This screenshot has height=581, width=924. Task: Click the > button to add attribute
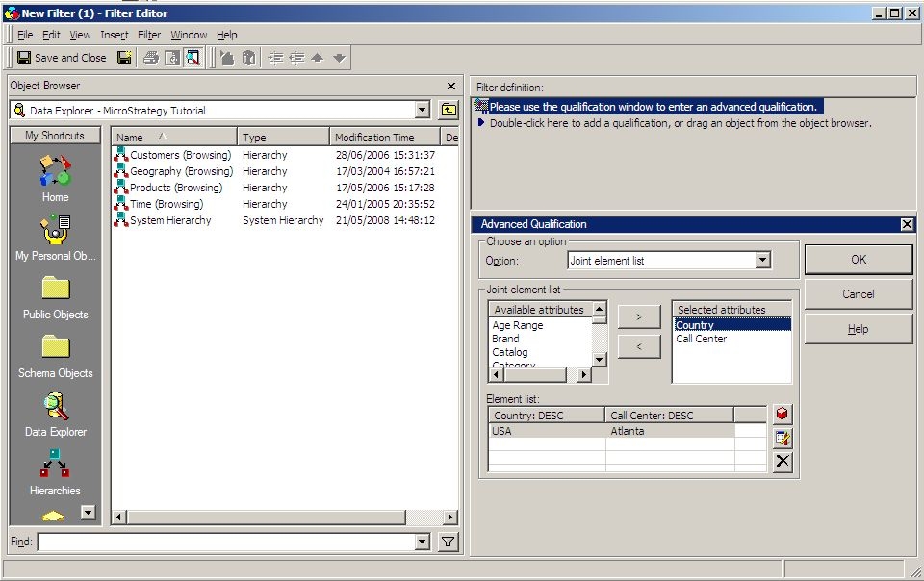click(638, 316)
